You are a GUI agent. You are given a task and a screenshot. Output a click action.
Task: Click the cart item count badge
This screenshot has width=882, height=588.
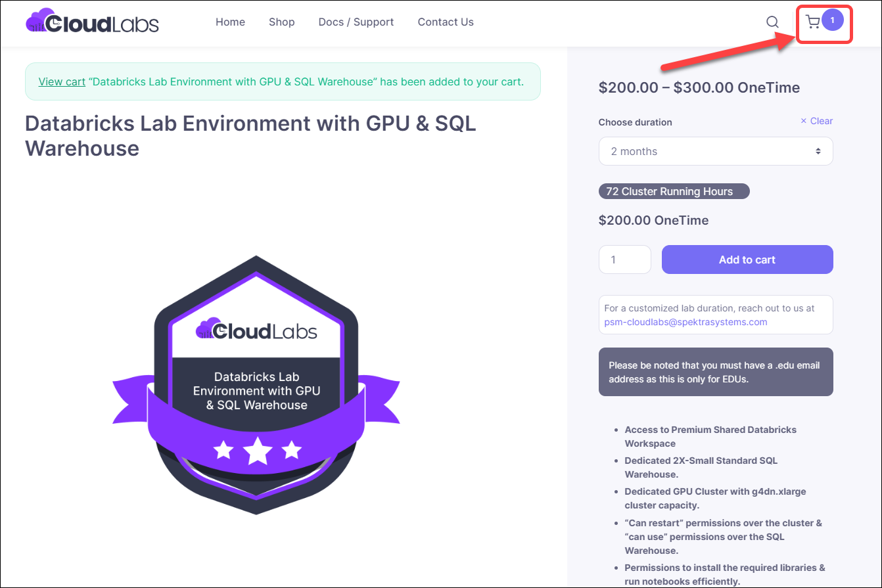pos(832,21)
